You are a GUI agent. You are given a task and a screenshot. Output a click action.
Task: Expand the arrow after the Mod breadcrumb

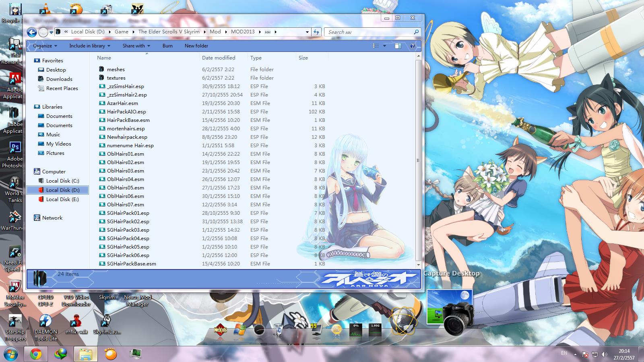point(226,32)
